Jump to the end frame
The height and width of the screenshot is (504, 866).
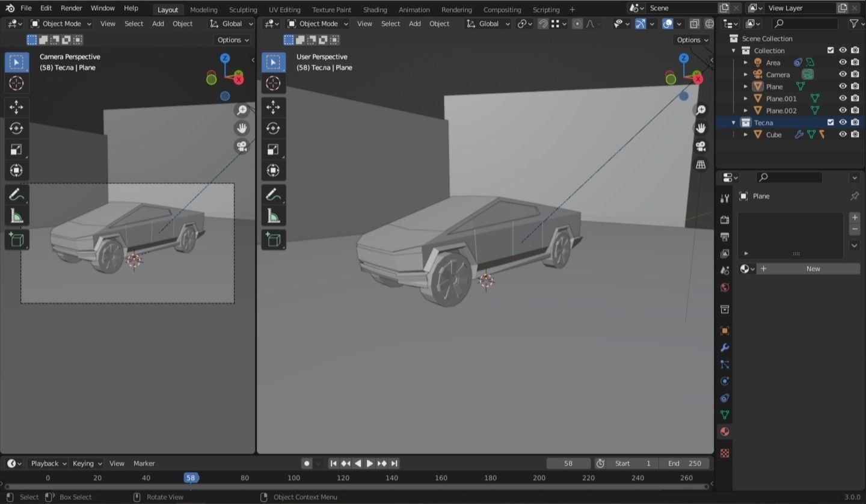[x=395, y=463]
